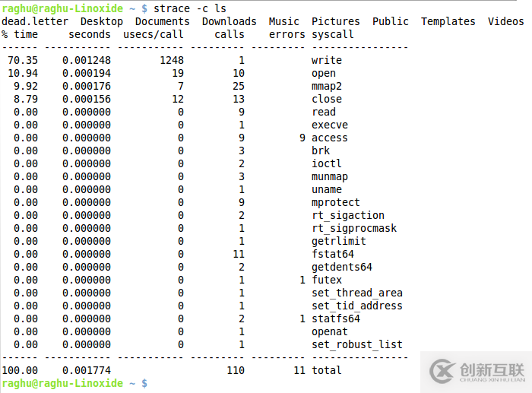The height and width of the screenshot is (393, 532).
Task: Click the '% time' column header
Action: click(x=20, y=34)
